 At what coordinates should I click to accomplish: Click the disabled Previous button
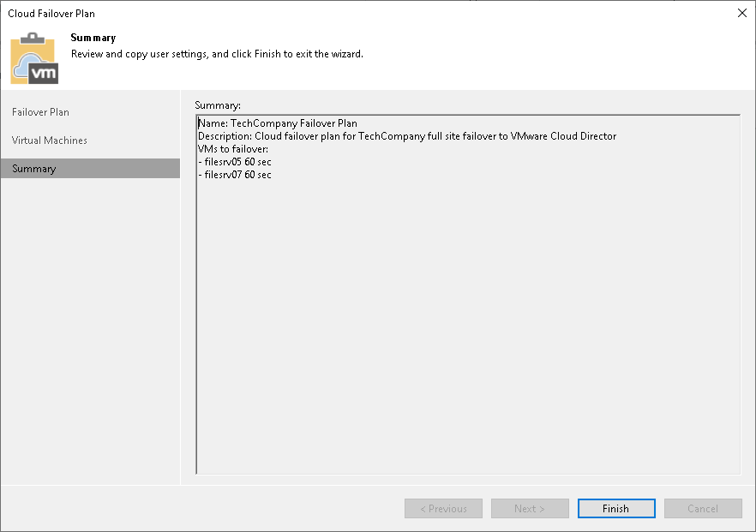coord(443,508)
